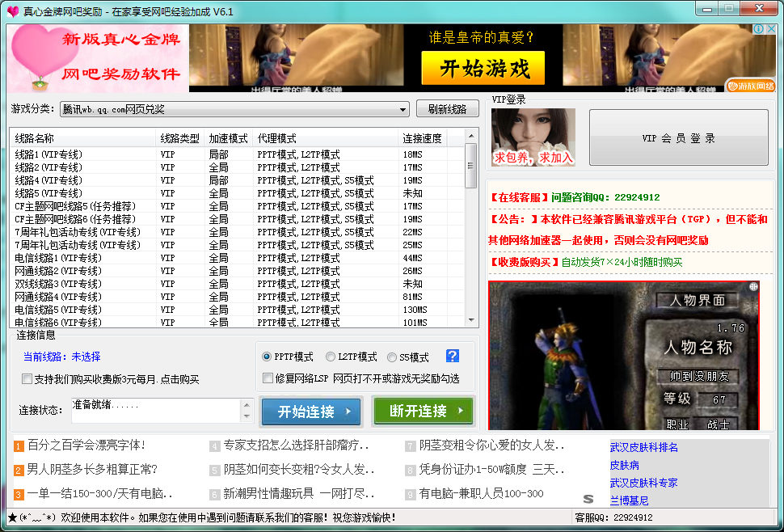The width and height of the screenshot is (784, 532).
Task: Click the 开始游戏 button in banner ad
Action: tap(483, 68)
